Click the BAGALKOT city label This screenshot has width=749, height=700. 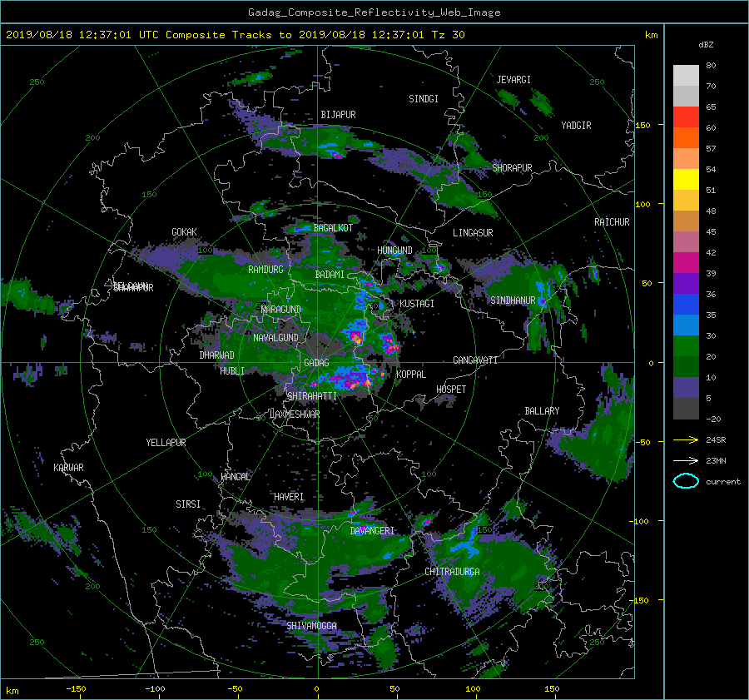pyautogui.click(x=333, y=228)
